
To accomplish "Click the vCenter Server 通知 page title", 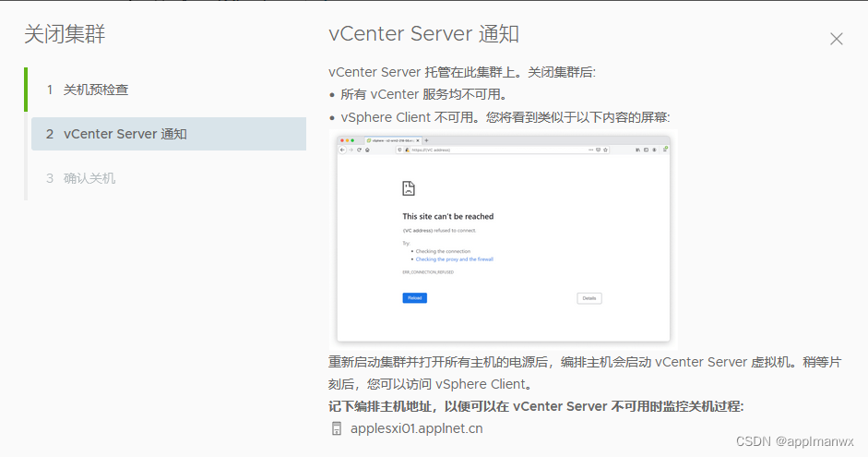I will (424, 34).
